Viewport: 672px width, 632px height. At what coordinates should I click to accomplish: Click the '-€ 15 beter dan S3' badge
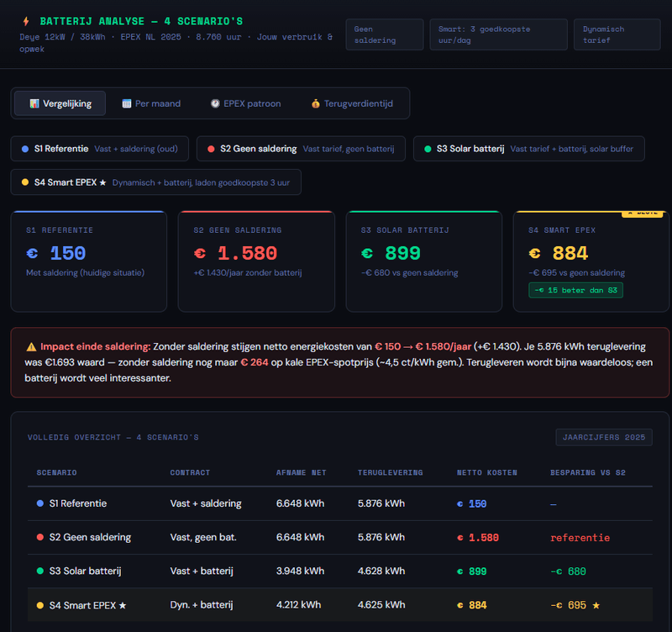point(575,290)
